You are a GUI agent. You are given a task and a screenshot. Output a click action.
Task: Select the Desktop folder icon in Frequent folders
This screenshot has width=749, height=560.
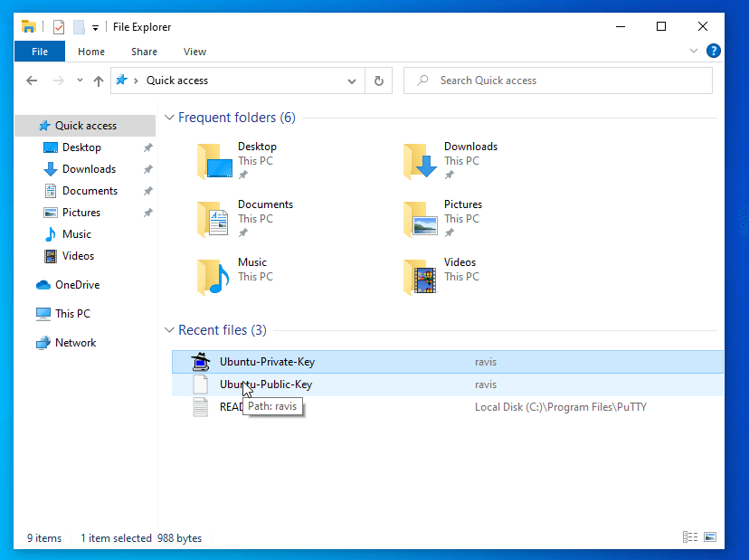point(214,161)
